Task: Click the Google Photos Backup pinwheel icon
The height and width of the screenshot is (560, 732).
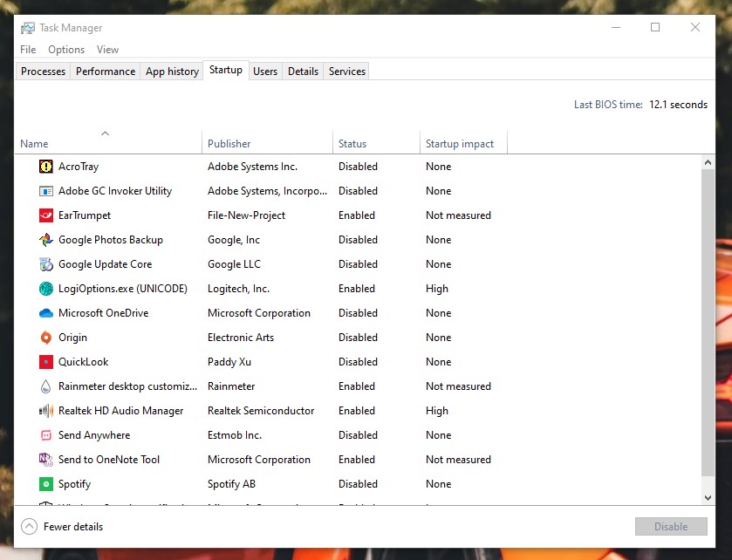Action: 45,240
